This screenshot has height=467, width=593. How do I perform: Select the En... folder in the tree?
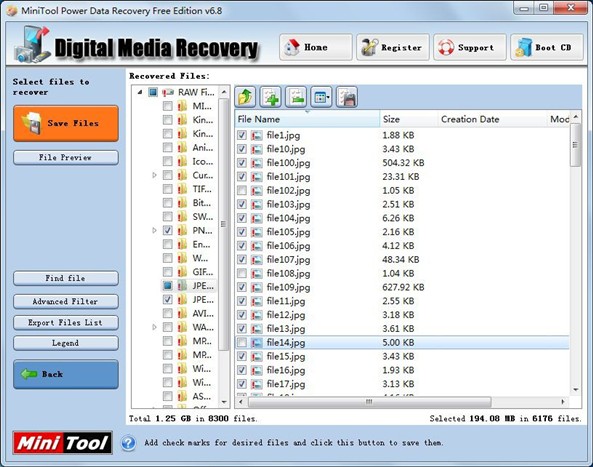click(201, 244)
